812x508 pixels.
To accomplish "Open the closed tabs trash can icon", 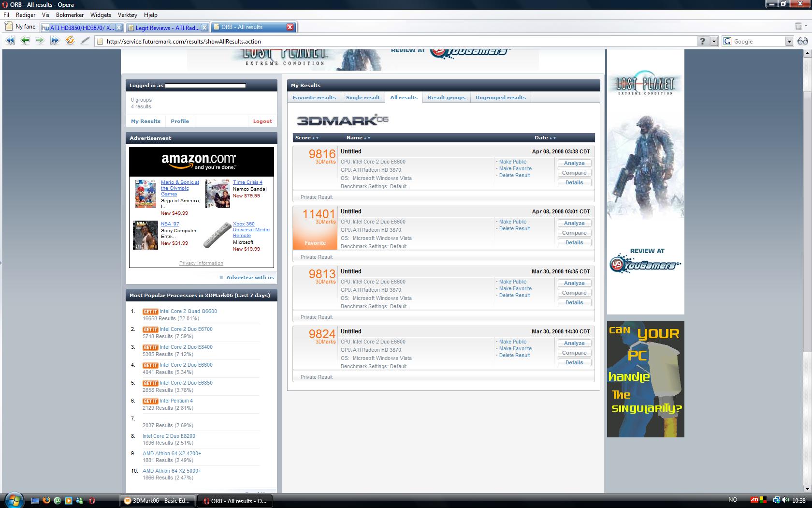I will point(798,26).
